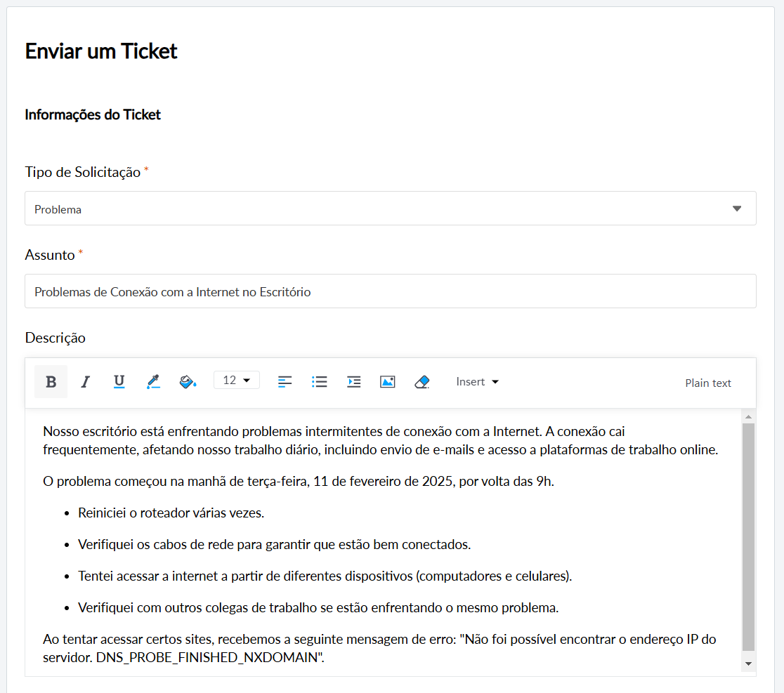Clear formatting with eraser tool
The height and width of the screenshot is (693, 784).
click(422, 382)
